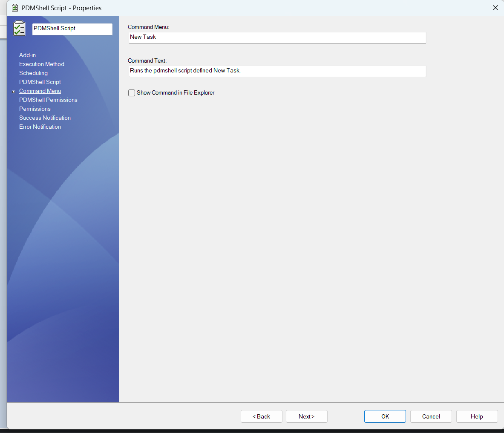Close the Properties window
The width and height of the screenshot is (504, 433).
[x=495, y=8]
